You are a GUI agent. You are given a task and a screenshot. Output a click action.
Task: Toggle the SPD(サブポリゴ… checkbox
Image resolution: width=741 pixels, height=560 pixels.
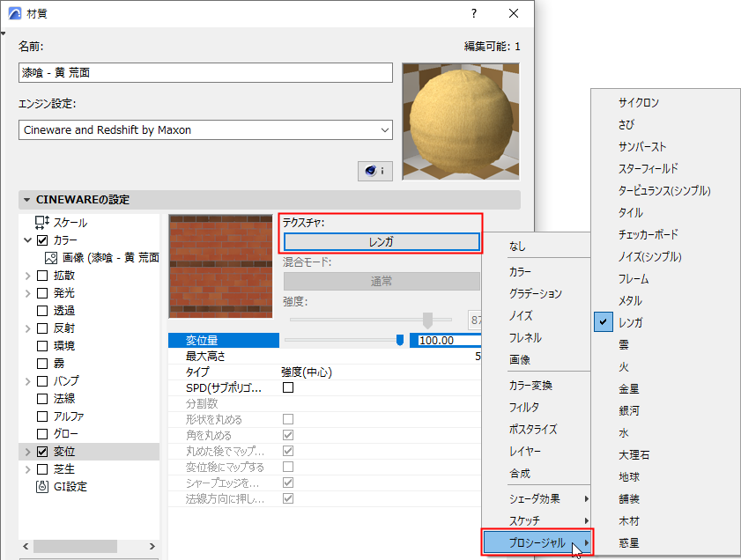[288, 387]
